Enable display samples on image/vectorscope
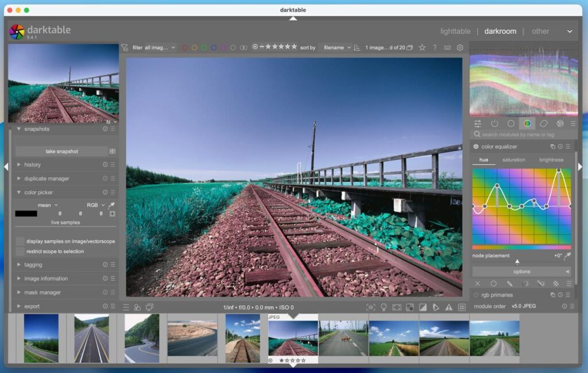Image resolution: width=588 pixels, height=373 pixels. click(x=21, y=241)
